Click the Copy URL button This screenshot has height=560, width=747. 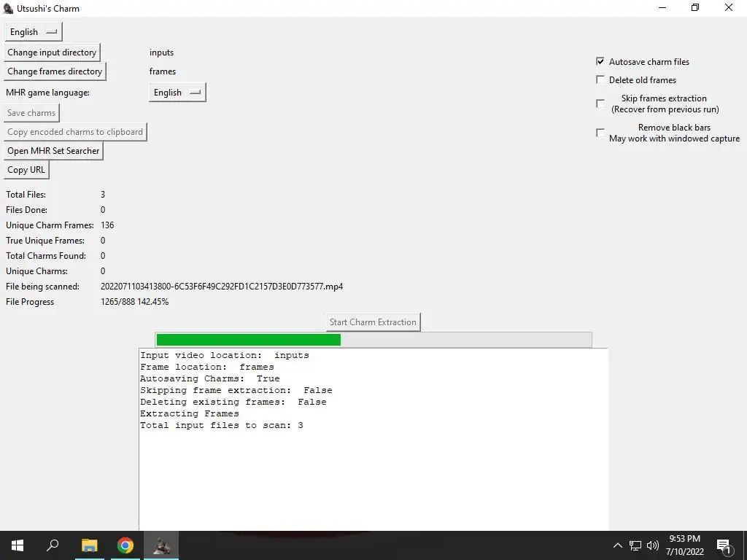point(26,170)
